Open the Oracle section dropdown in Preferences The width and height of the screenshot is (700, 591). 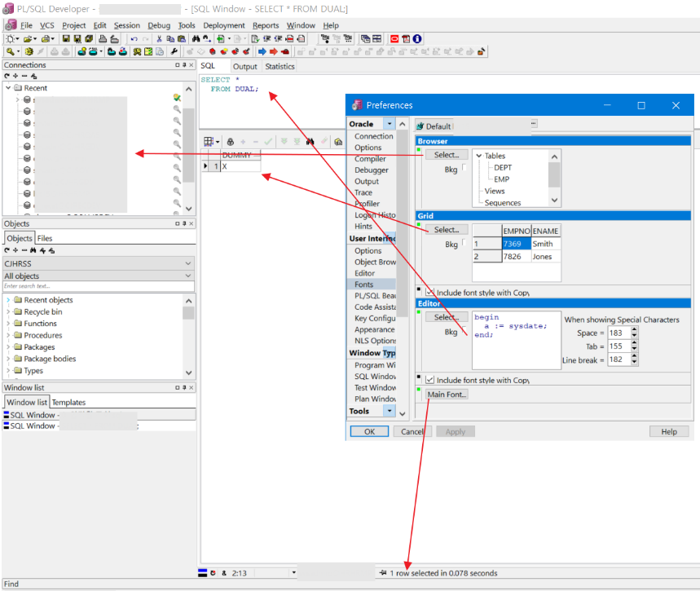[390, 124]
